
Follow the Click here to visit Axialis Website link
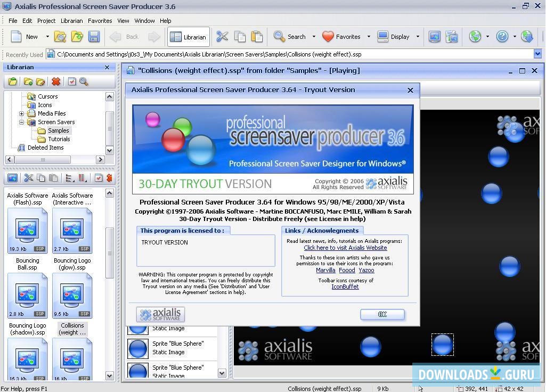coord(345,248)
